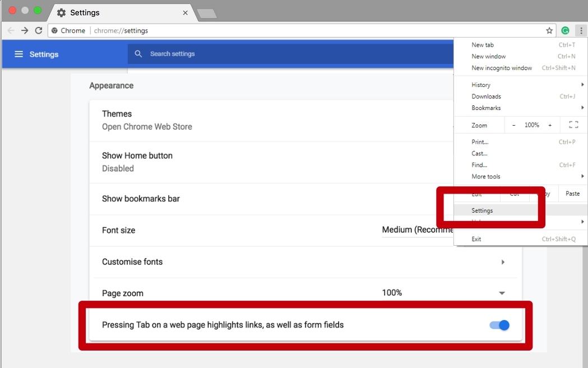Click the Grammarly extension icon
This screenshot has width=588, height=368.
(565, 31)
